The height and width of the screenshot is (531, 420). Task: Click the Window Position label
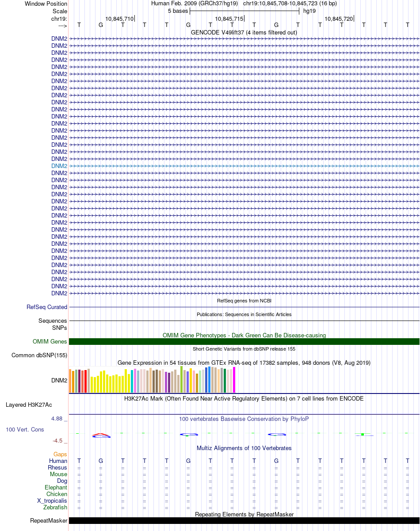coord(46,4)
